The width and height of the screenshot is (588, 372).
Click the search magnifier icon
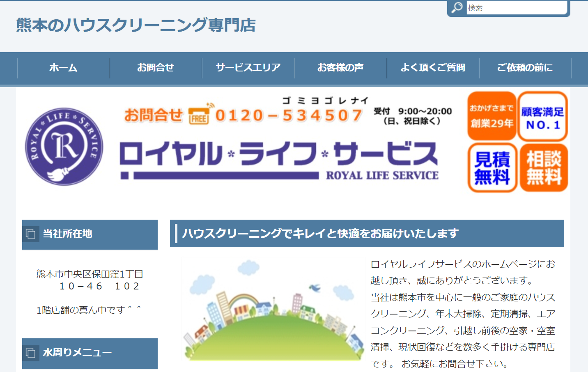coord(457,8)
